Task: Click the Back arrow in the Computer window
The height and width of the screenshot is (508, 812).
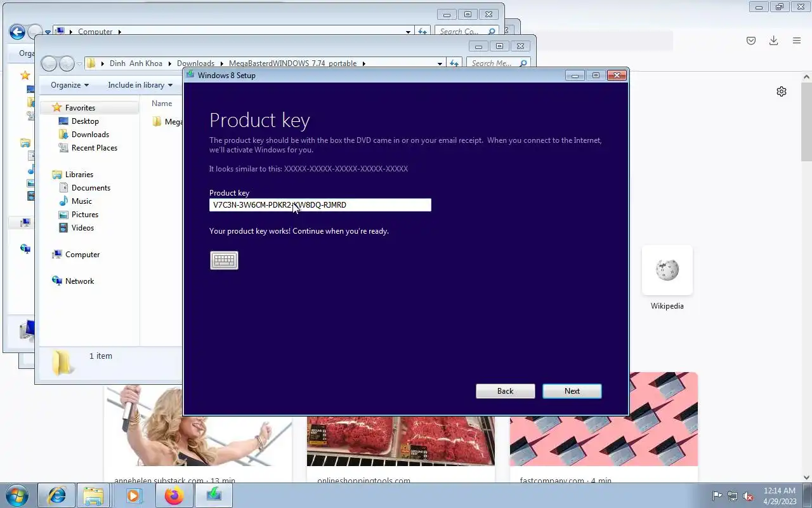Action: 17,32
